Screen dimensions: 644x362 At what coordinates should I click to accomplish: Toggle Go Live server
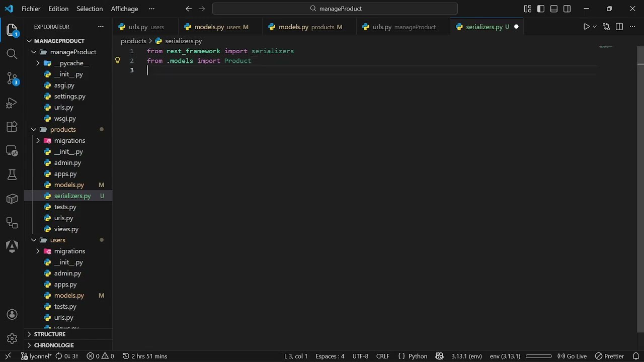click(x=572, y=356)
